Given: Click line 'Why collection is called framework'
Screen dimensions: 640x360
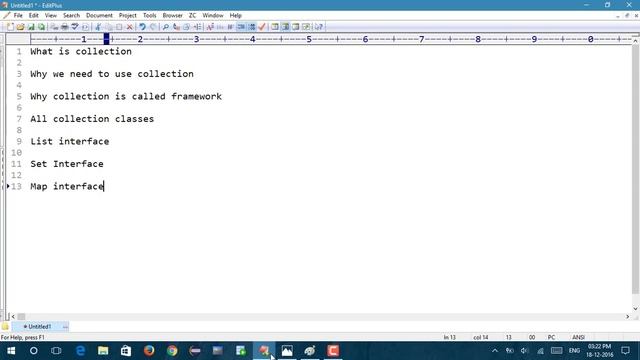Looking at the screenshot, I should tap(126, 96).
